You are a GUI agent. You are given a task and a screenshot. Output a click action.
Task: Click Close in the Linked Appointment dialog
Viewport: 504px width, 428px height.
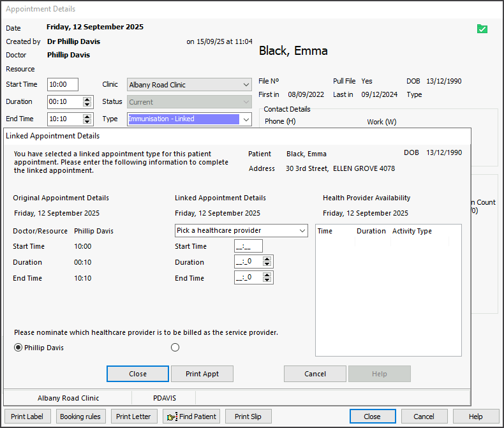pyautogui.click(x=138, y=374)
